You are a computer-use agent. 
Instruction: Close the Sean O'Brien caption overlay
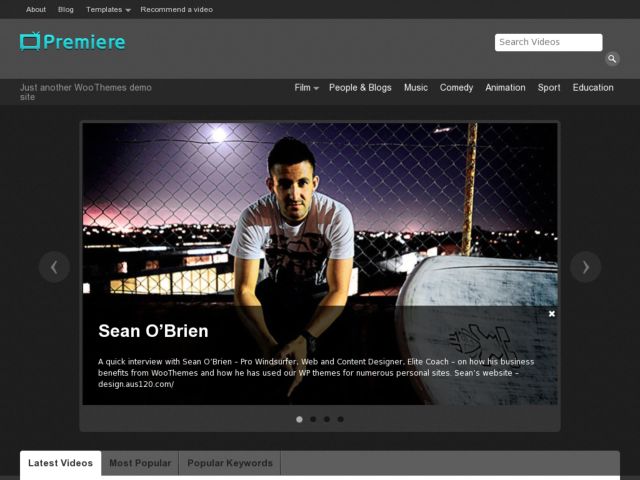tap(552, 313)
